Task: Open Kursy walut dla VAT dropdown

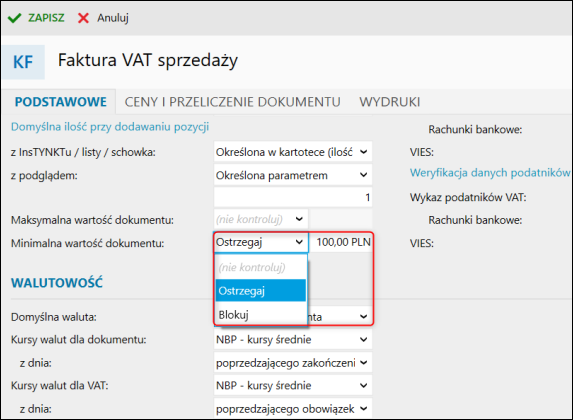Action: [293, 385]
